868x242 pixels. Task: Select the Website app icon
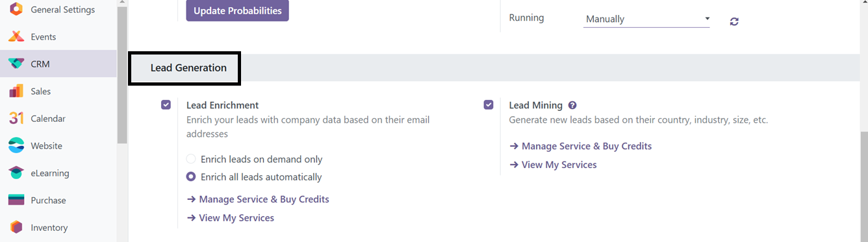click(16, 145)
